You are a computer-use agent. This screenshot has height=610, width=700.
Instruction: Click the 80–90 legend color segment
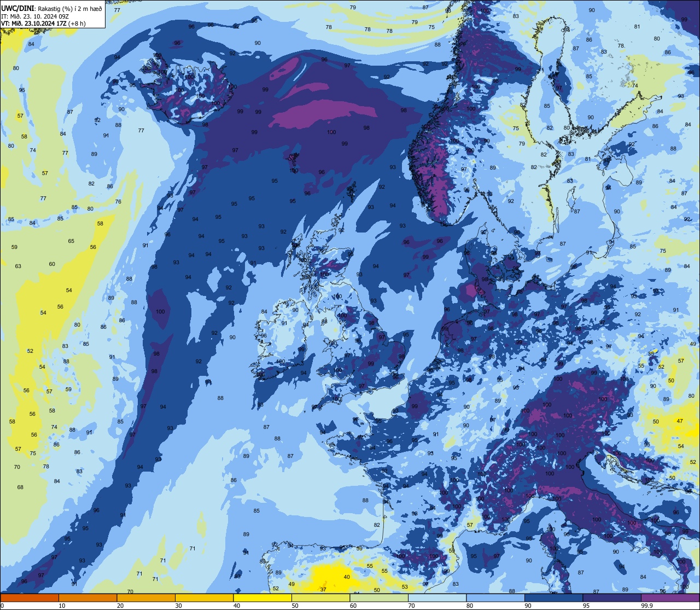pyautogui.click(x=495, y=598)
